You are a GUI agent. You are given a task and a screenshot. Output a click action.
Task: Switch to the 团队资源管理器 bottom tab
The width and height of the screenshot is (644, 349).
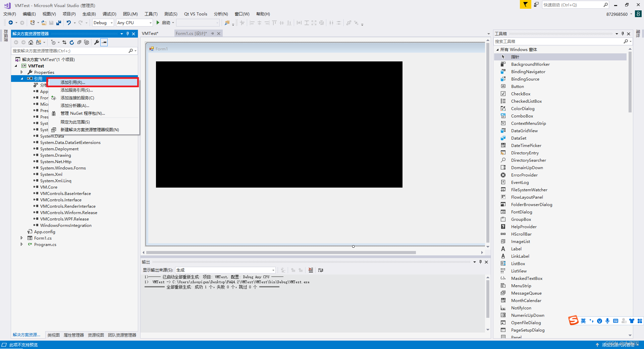pyautogui.click(x=122, y=335)
